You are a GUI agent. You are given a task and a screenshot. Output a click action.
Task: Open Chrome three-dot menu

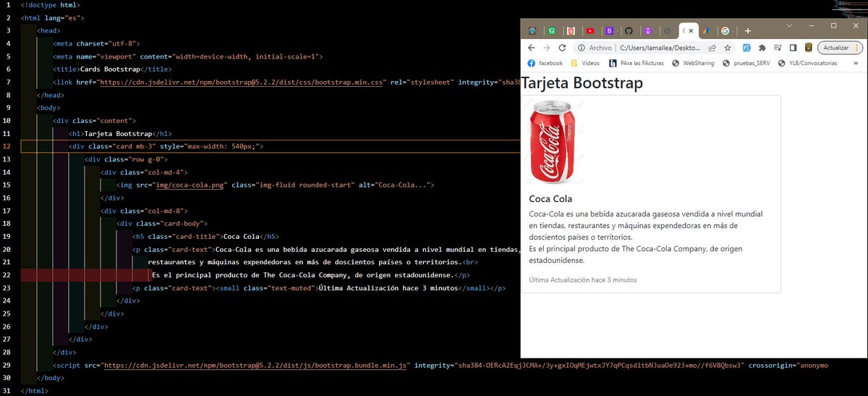click(x=858, y=48)
